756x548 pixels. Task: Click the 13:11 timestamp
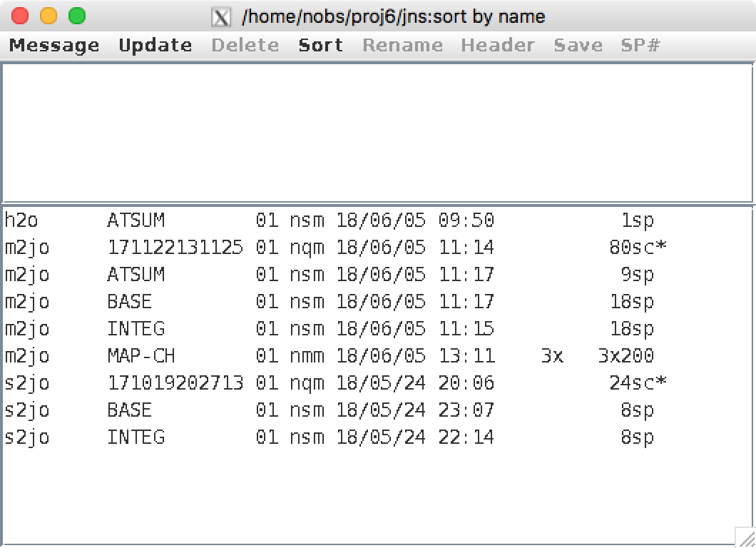pyautogui.click(x=466, y=355)
